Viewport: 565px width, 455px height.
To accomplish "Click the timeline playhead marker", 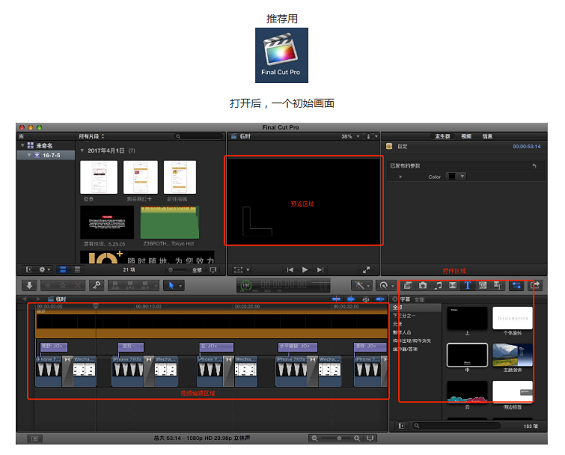I will 96,306.
